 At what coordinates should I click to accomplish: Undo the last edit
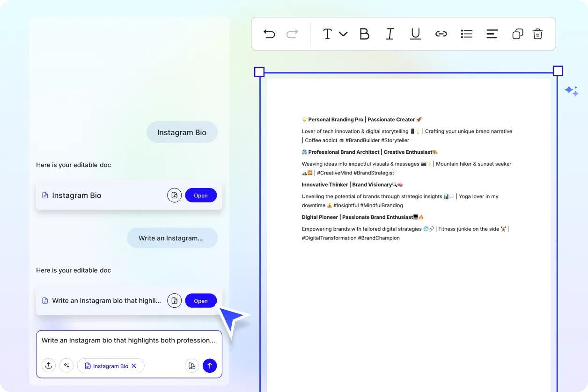coord(269,34)
